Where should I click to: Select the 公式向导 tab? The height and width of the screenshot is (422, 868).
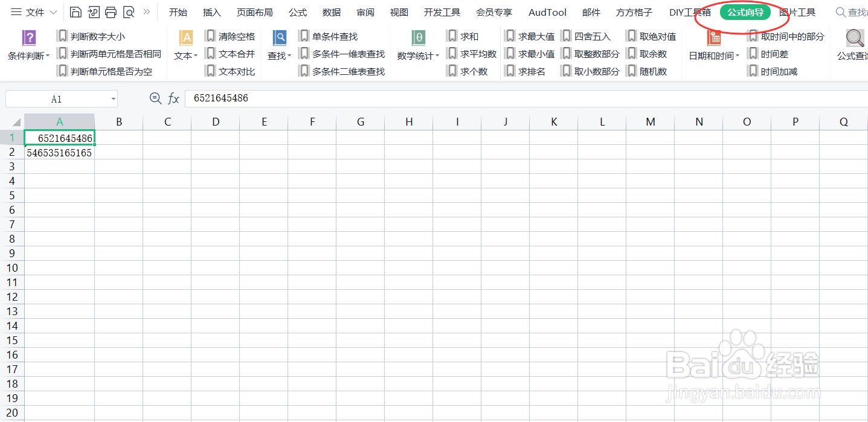pyautogui.click(x=745, y=12)
